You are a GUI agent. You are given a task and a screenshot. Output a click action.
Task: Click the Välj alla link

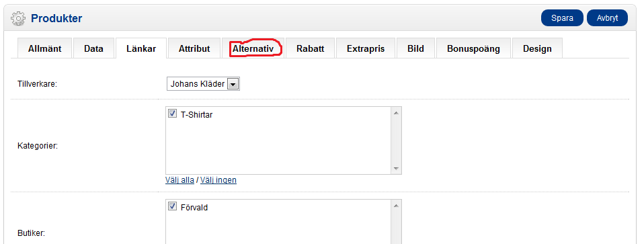(180, 180)
